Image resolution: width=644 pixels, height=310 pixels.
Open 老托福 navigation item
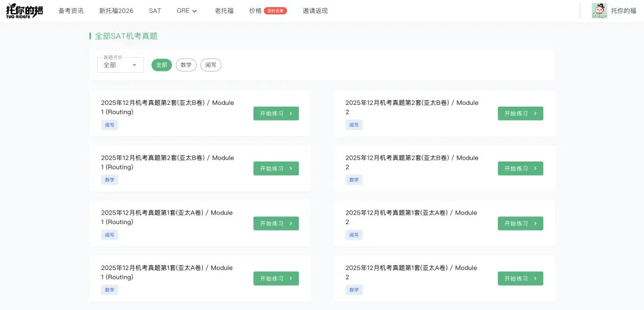[x=224, y=11]
